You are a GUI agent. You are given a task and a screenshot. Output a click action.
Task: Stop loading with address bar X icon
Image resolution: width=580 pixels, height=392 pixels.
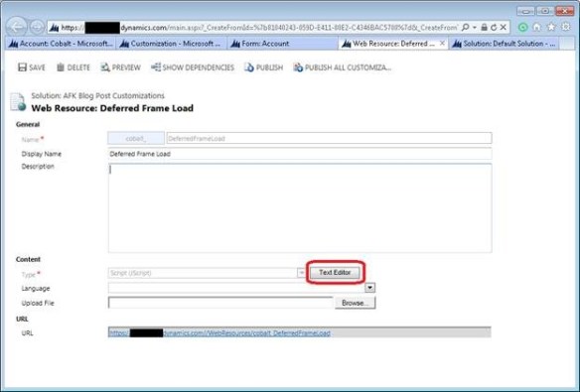504,27
